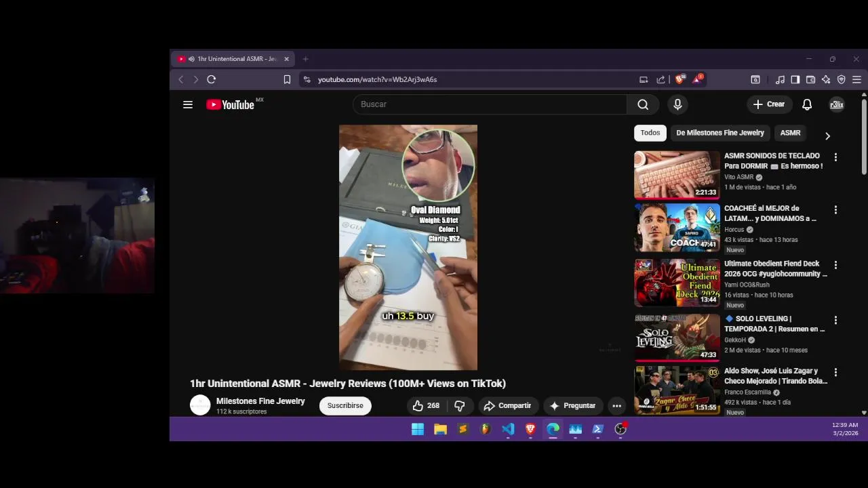Click the Preguntar button

coord(573,405)
